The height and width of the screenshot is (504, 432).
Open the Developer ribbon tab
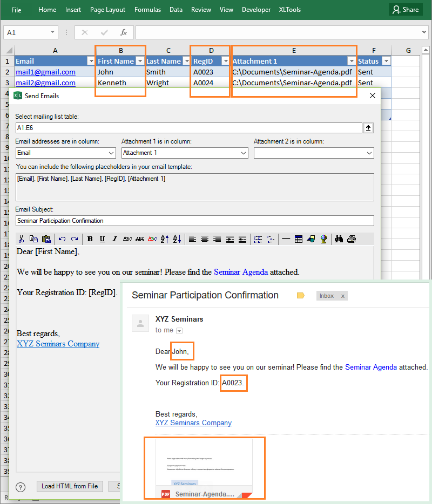pyautogui.click(x=256, y=9)
